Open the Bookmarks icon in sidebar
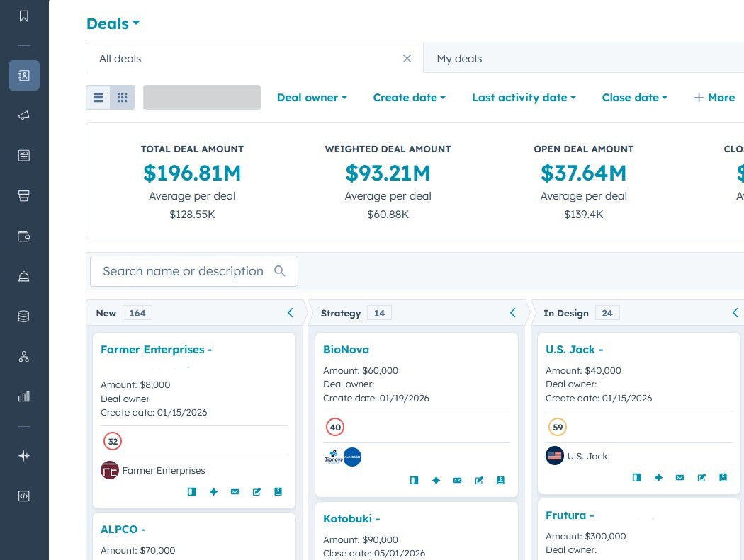 [x=24, y=16]
